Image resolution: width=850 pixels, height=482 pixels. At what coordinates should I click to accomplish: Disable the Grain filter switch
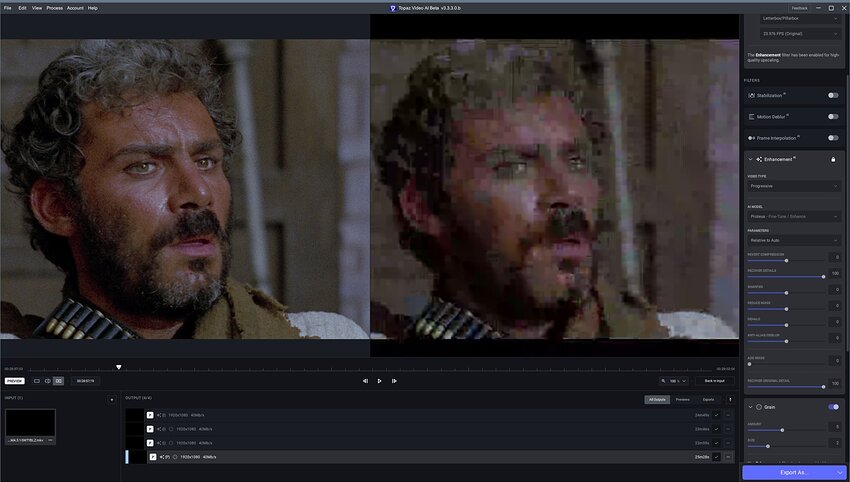click(833, 407)
